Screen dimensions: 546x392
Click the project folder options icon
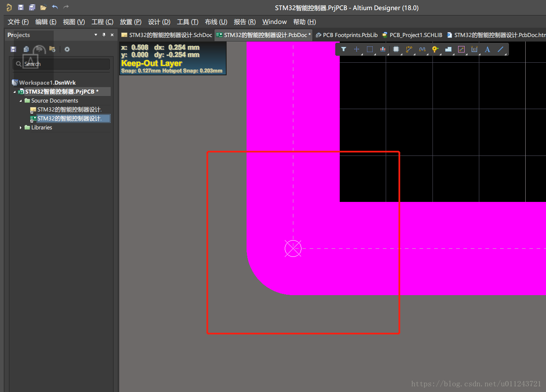pyautogui.click(x=52, y=49)
